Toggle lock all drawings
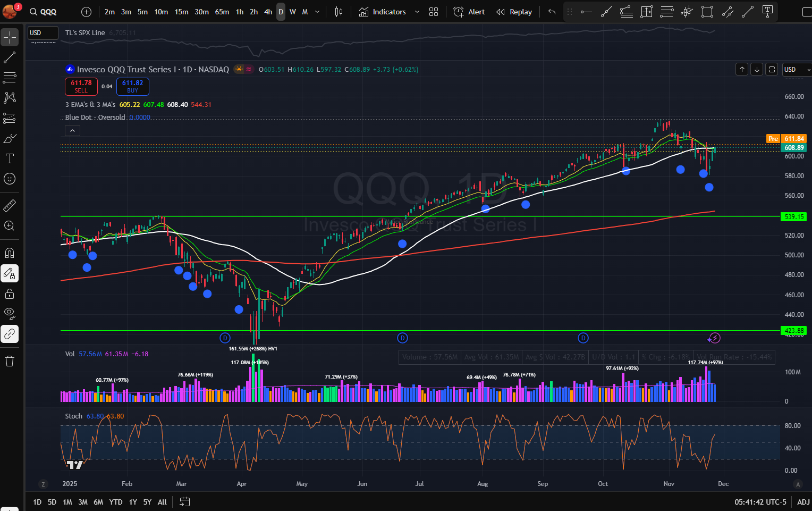The width and height of the screenshot is (812, 511). pyautogui.click(x=10, y=294)
